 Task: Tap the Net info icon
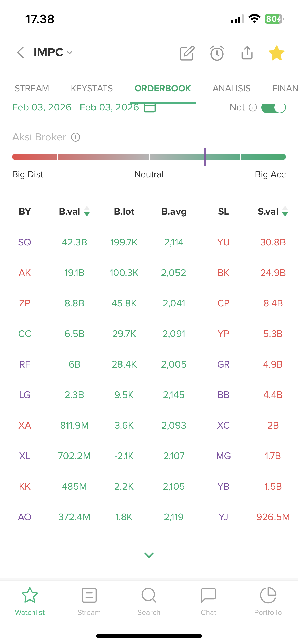tap(253, 108)
